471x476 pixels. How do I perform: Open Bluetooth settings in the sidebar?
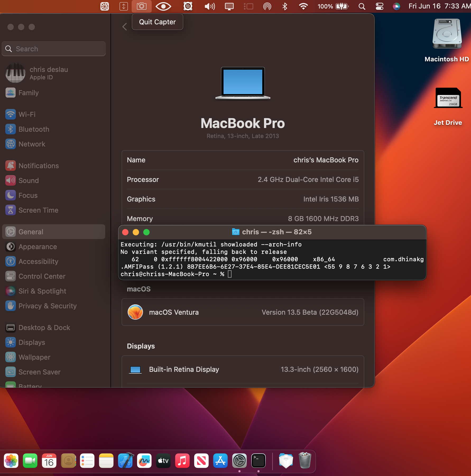[x=34, y=129]
